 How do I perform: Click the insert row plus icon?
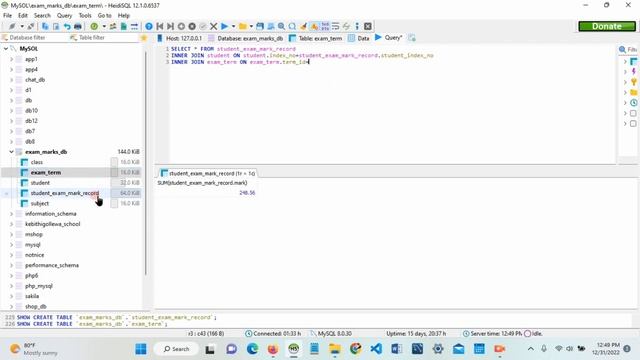coord(181,26)
